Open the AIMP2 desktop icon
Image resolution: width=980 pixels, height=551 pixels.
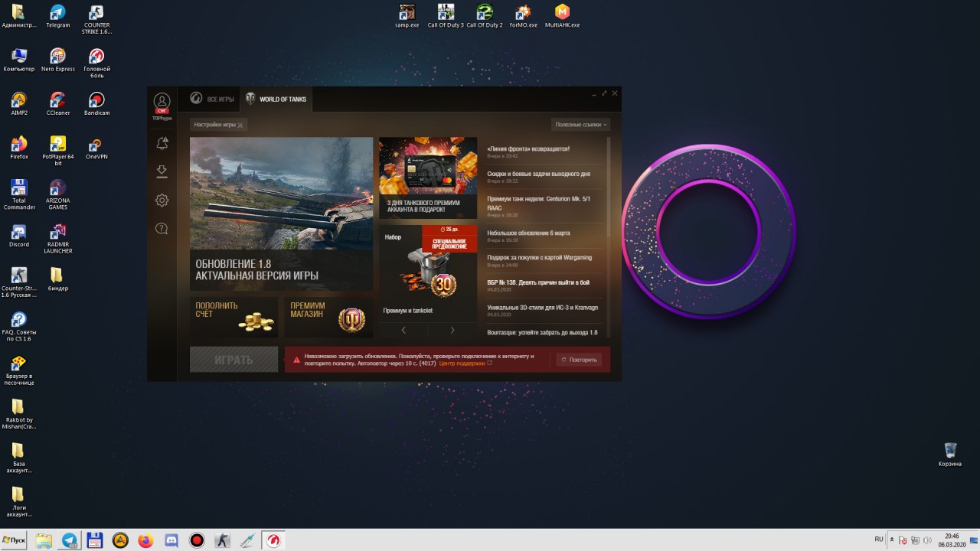pos(19,104)
